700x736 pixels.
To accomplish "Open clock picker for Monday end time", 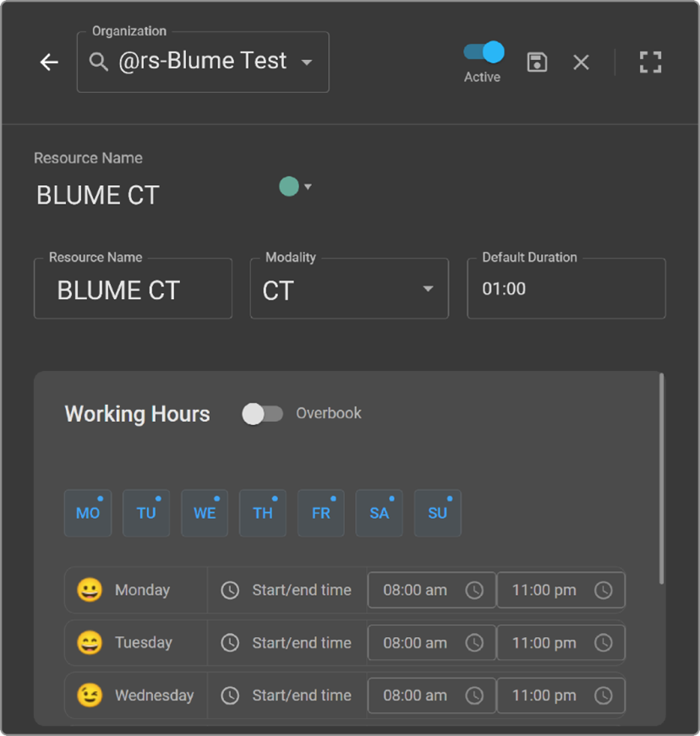I will coord(603,591).
